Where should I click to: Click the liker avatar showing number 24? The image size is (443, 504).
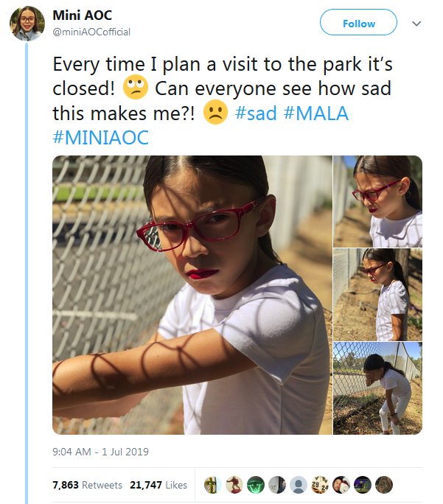tap(319, 485)
